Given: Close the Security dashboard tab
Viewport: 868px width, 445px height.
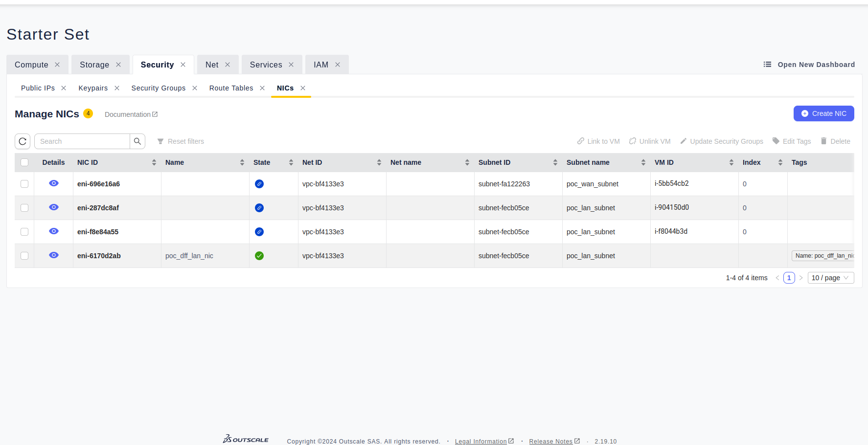Looking at the screenshot, I should pyautogui.click(x=183, y=65).
